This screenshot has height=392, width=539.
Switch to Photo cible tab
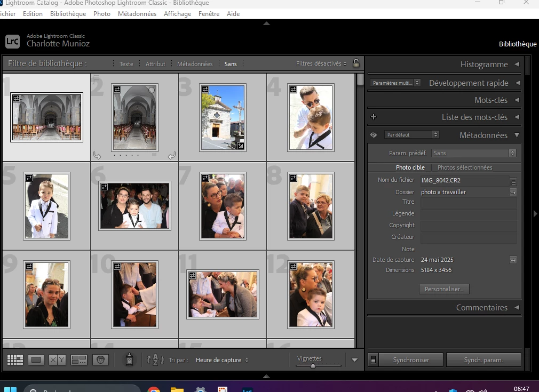[410, 167]
